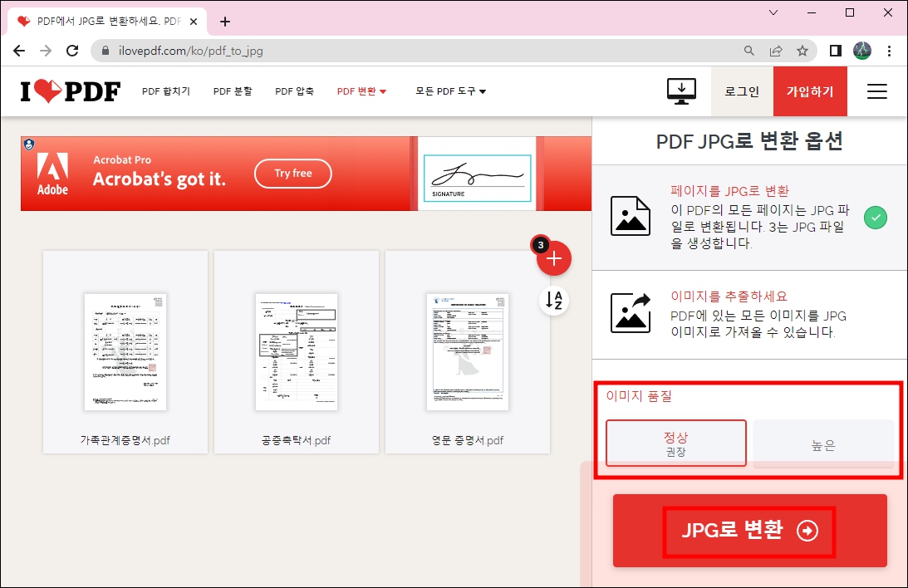Click the Adobe logo in the banner
The width and height of the screenshot is (908, 588).
[52, 174]
